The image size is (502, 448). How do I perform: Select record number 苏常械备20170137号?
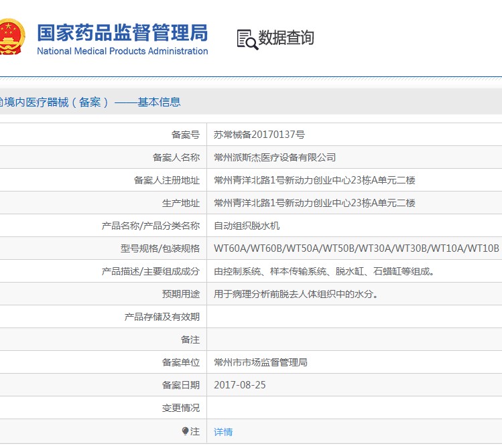(259, 135)
